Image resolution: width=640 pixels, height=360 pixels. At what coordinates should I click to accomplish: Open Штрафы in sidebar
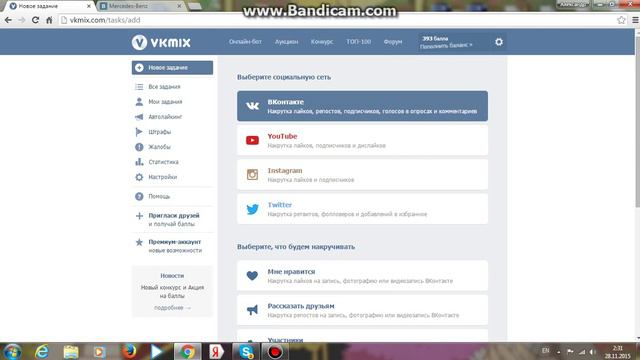coord(160,132)
